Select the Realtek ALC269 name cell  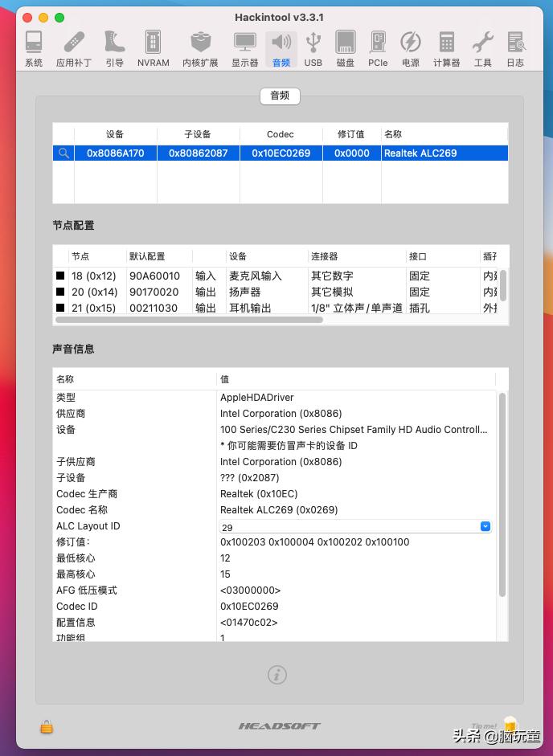444,153
